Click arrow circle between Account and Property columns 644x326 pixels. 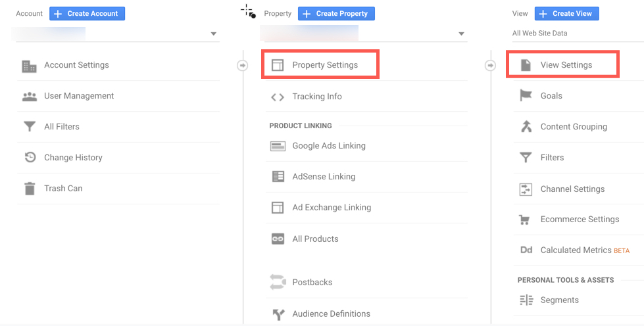(x=243, y=65)
